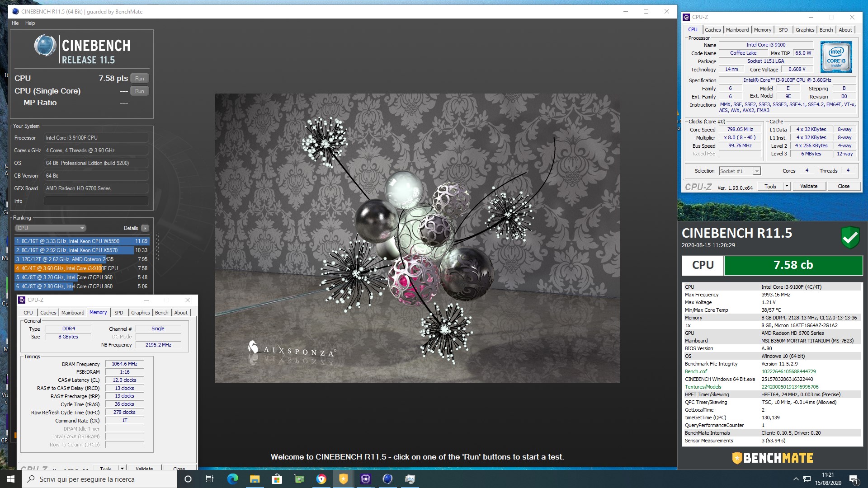Switch to Bench tab in lower CPU-Z window
Screen dimensions: 868x488
coord(161,313)
